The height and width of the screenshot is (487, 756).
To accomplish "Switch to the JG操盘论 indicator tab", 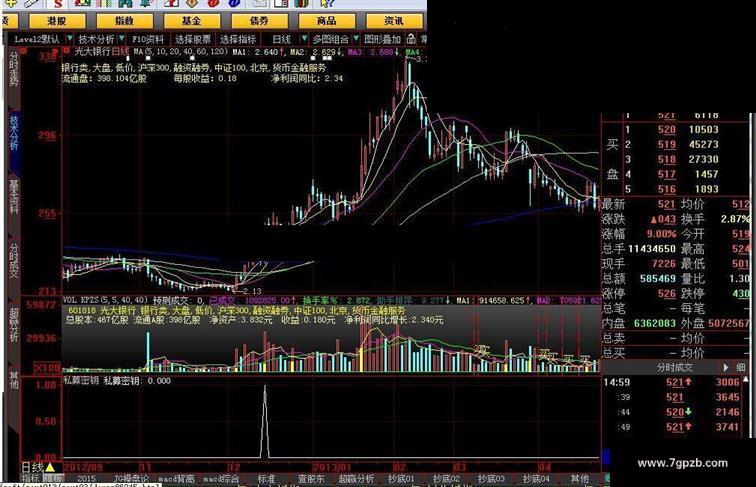I will tap(131, 479).
